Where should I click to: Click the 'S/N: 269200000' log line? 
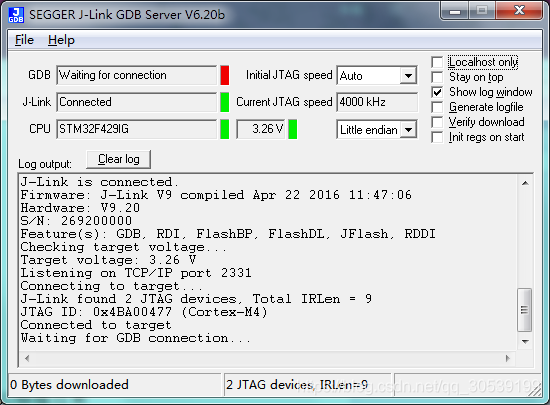click(76, 221)
